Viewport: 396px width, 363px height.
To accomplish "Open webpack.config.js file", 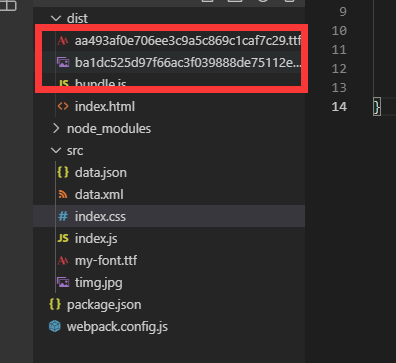I will (117, 327).
